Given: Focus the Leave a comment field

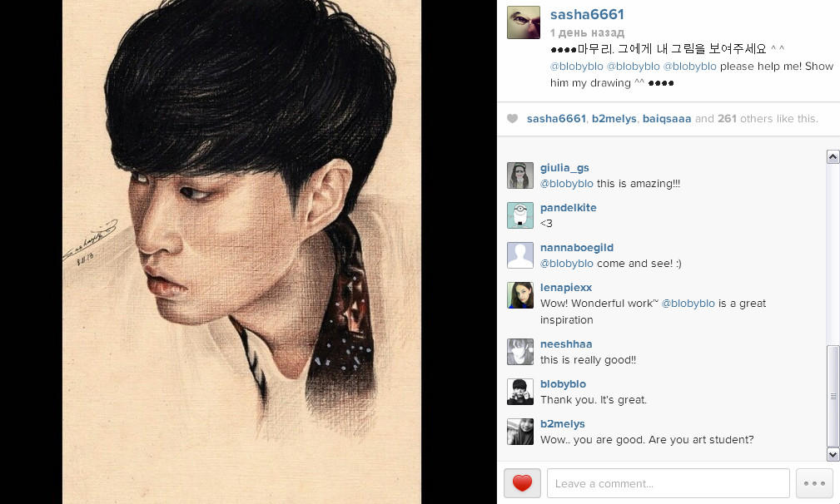Looking at the screenshot, I should coord(668,483).
